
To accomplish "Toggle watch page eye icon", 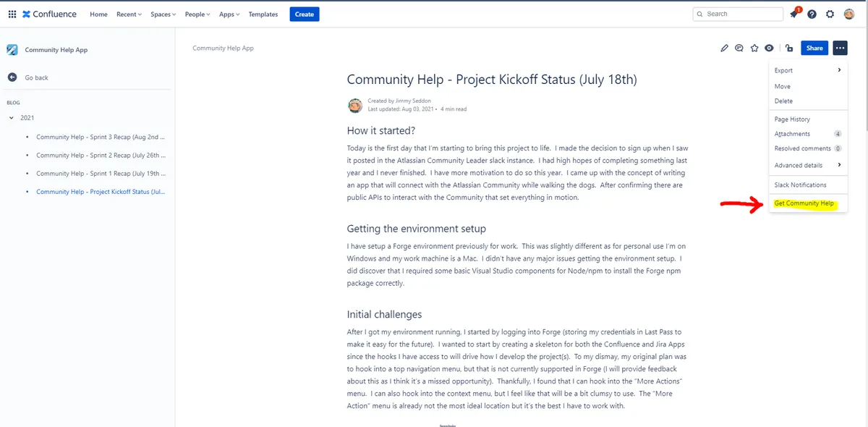I will [770, 48].
